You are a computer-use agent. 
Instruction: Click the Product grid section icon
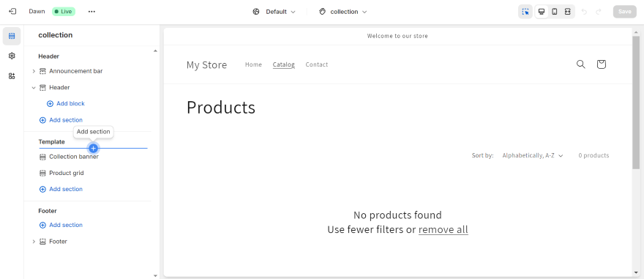click(x=42, y=174)
